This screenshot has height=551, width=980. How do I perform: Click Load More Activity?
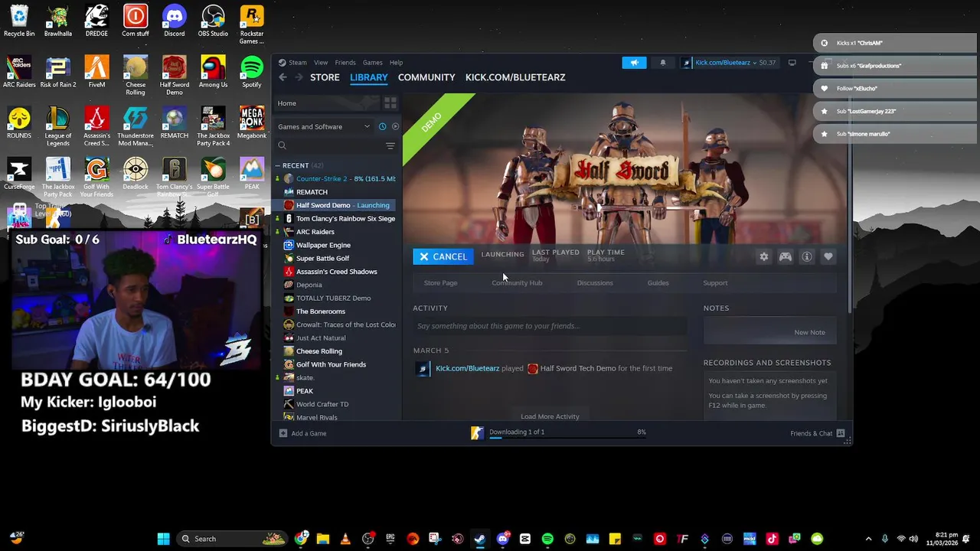pyautogui.click(x=550, y=416)
